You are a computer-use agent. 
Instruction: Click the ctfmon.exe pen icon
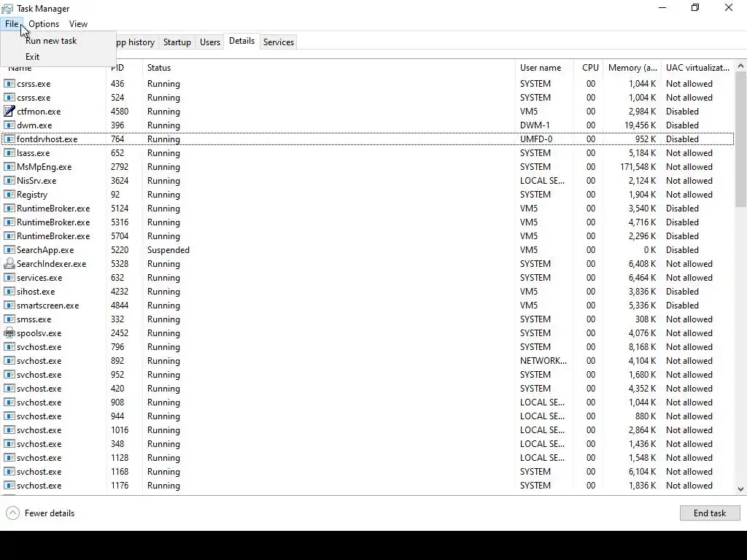9,111
